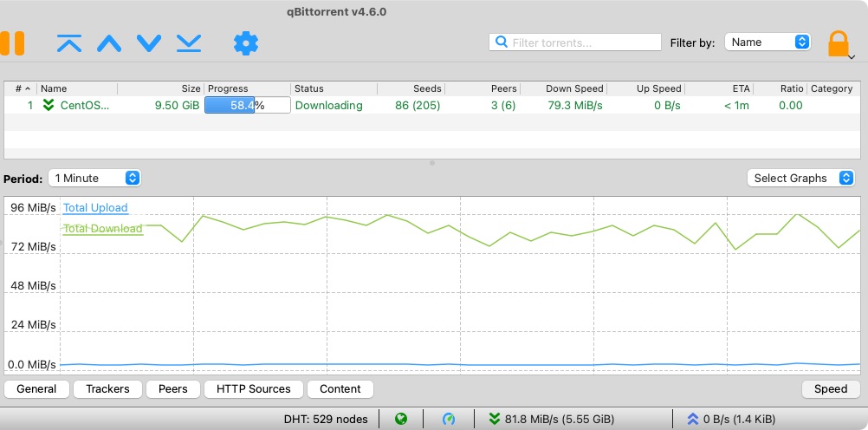Screen dimensions: 868x430
Task: Sort by the Status column header
Action: pyautogui.click(x=334, y=88)
